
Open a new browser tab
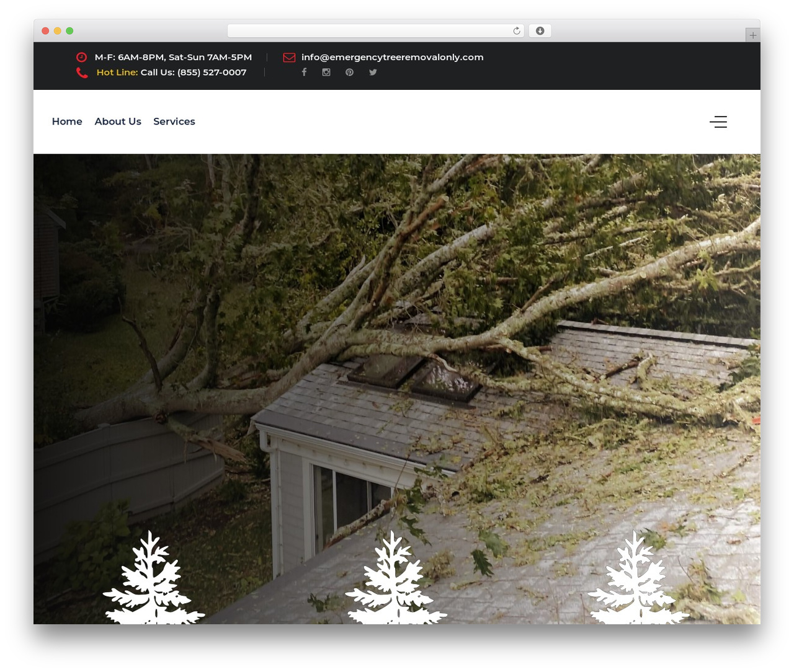(x=752, y=35)
